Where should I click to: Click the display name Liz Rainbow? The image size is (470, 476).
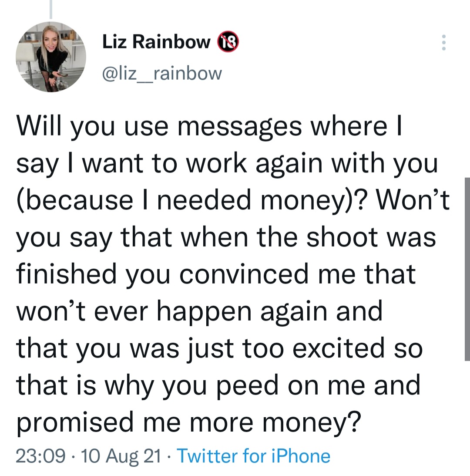(156, 42)
